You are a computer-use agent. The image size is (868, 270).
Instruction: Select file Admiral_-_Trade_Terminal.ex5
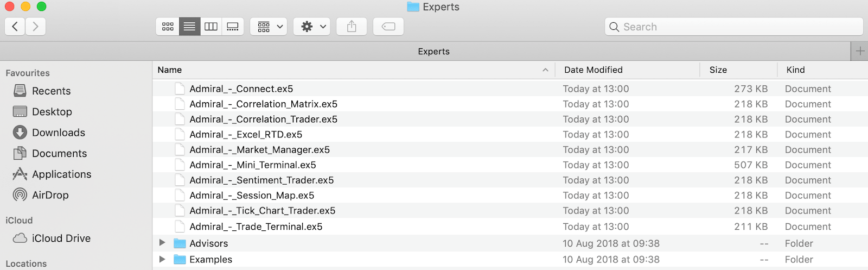click(256, 227)
